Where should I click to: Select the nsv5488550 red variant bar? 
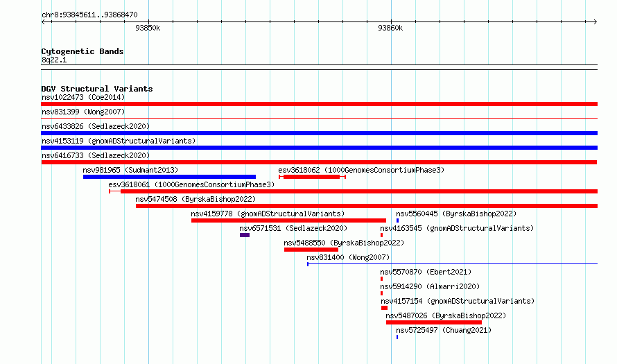click(x=311, y=250)
